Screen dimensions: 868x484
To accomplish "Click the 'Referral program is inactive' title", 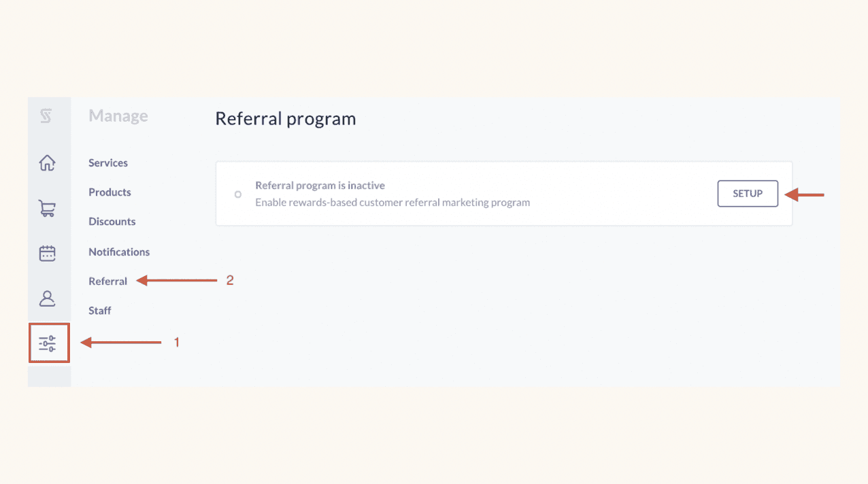I will tap(320, 186).
